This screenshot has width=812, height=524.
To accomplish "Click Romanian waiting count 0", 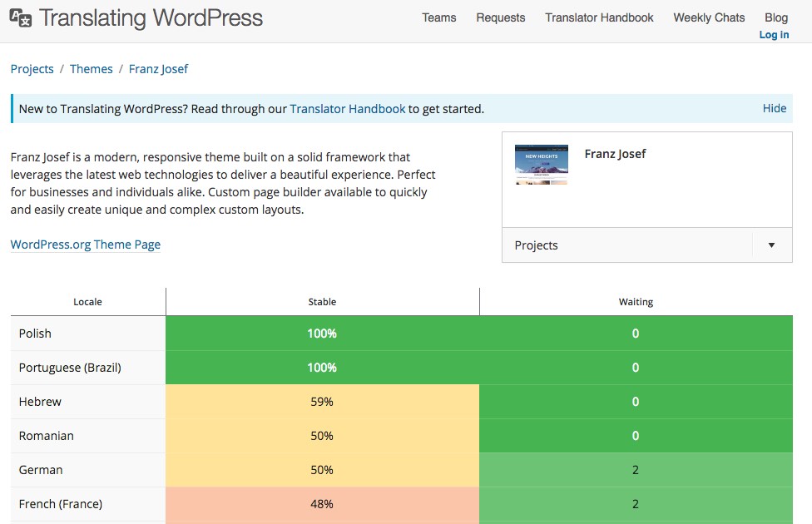I will [x=636, y=436].
